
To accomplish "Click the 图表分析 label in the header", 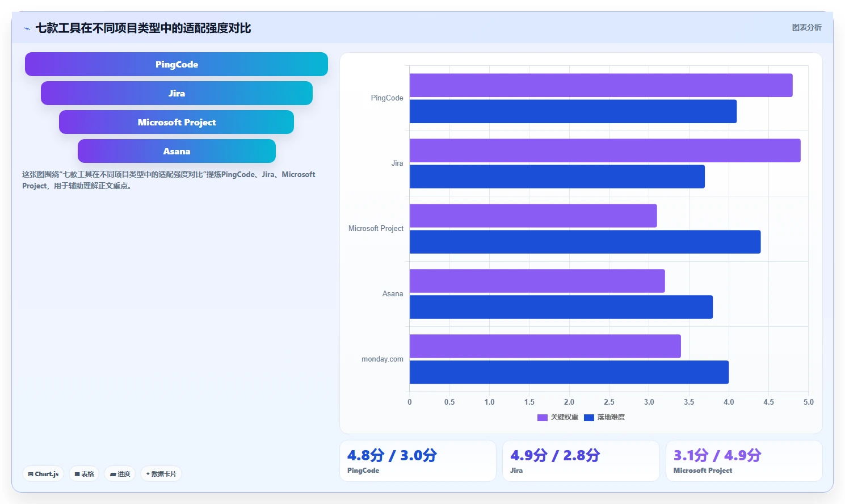I will click(806, 27).
